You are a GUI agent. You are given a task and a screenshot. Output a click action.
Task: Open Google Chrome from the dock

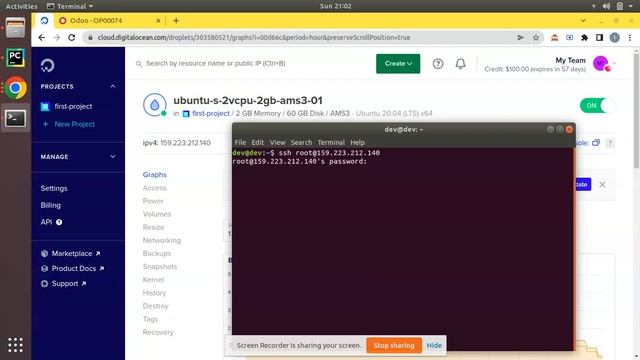click(x=15, y=88)
